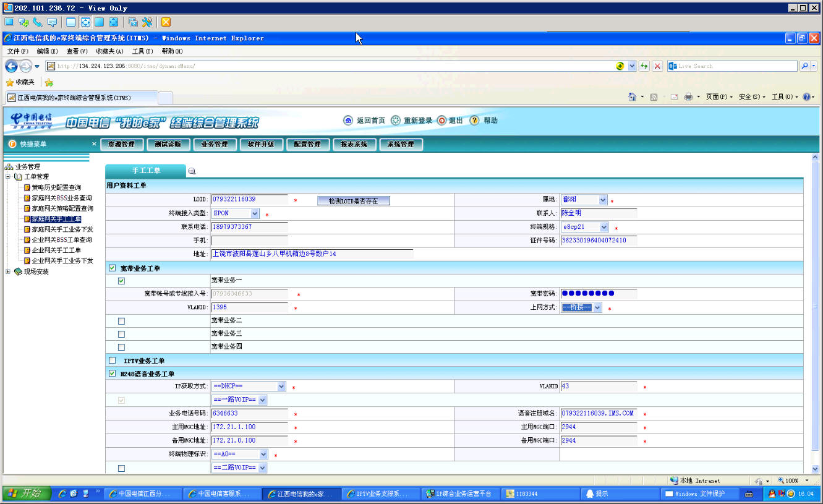This screenshot has width=823, height=504.
Task: Toggle the 宽带业务工单 checkbox
Action: coord(112,268)
